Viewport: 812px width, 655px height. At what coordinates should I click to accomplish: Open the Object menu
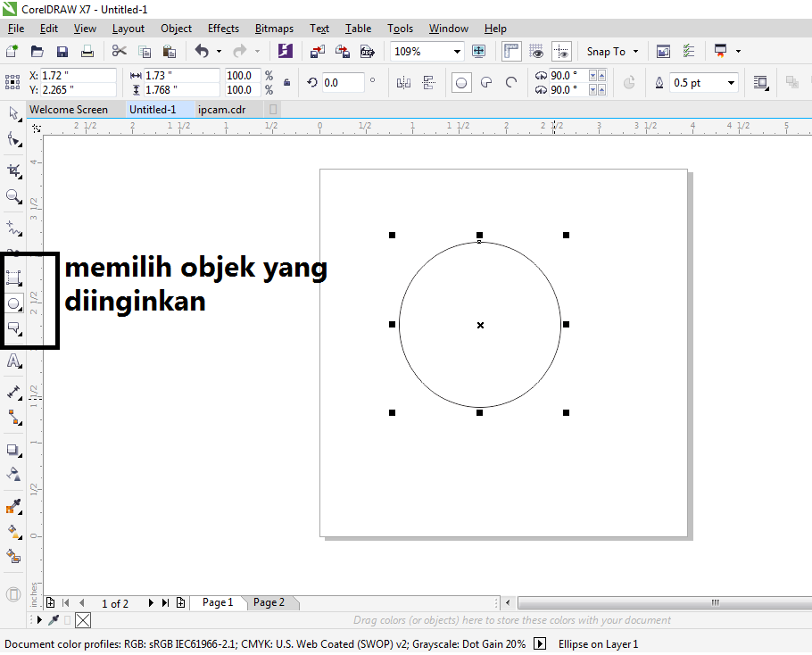coord(176,29)
